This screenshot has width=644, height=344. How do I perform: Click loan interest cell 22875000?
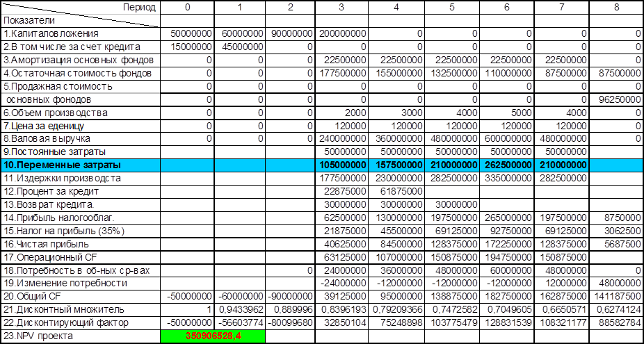tap(341, 192)
